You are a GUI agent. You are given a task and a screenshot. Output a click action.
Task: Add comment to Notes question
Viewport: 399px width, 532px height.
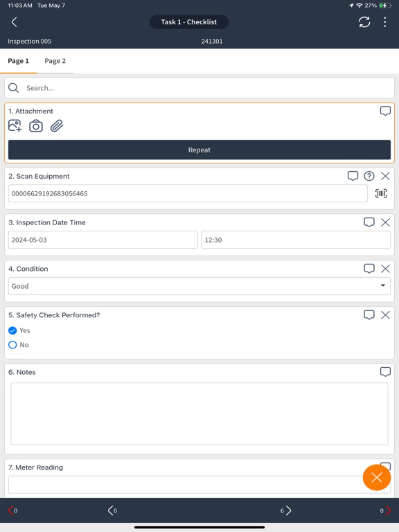pos(385,372)
